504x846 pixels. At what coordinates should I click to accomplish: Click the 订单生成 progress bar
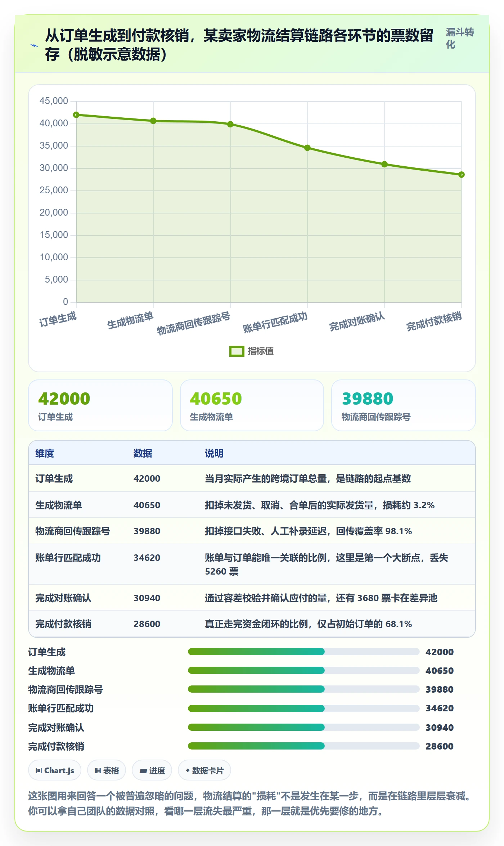coord(303,652)
